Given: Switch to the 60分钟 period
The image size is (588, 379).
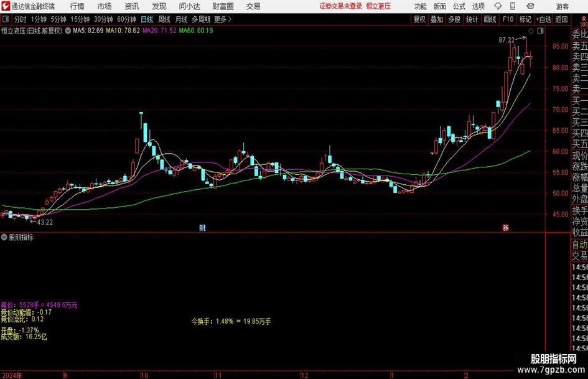Looking at the screenshot, I should pos(126,19).
